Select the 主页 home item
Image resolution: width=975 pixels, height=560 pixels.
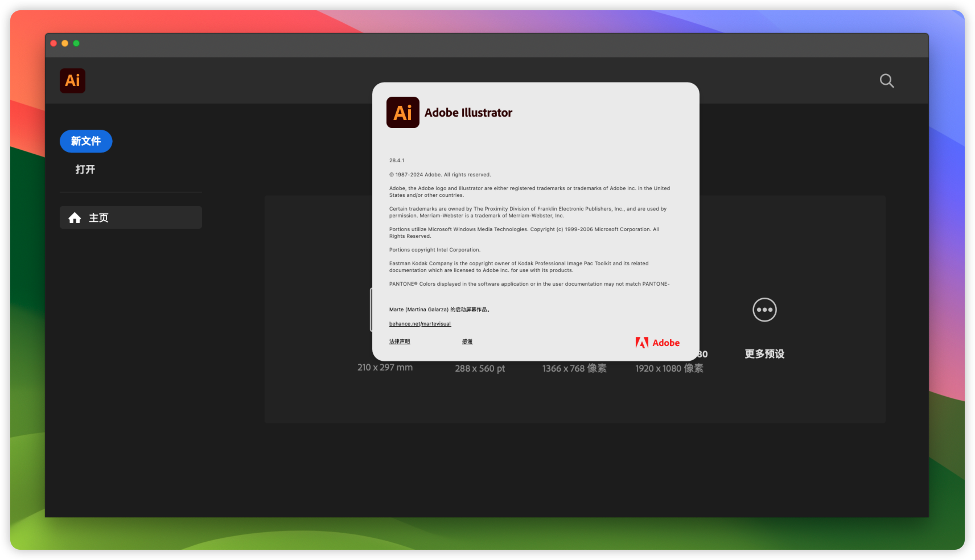(x=131, y=217)
